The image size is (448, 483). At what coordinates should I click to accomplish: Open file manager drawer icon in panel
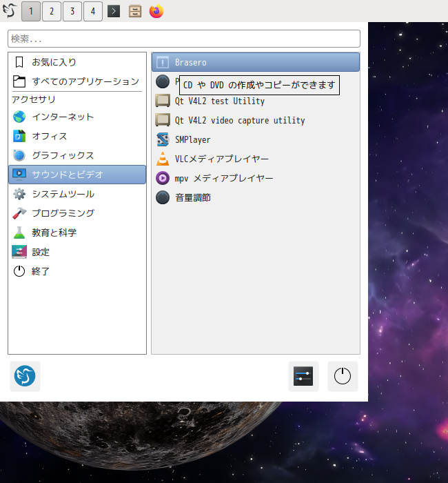click(135, 12)
